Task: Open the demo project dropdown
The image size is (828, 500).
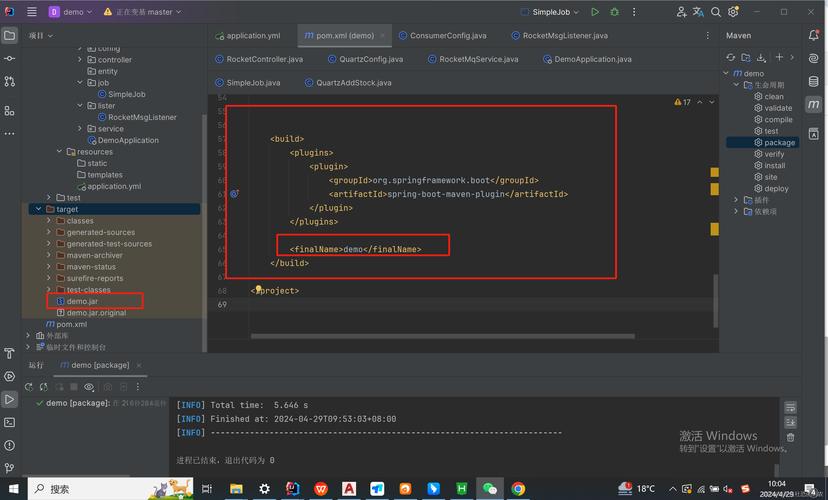Action: pyautogui.click(x=70, y=12)
